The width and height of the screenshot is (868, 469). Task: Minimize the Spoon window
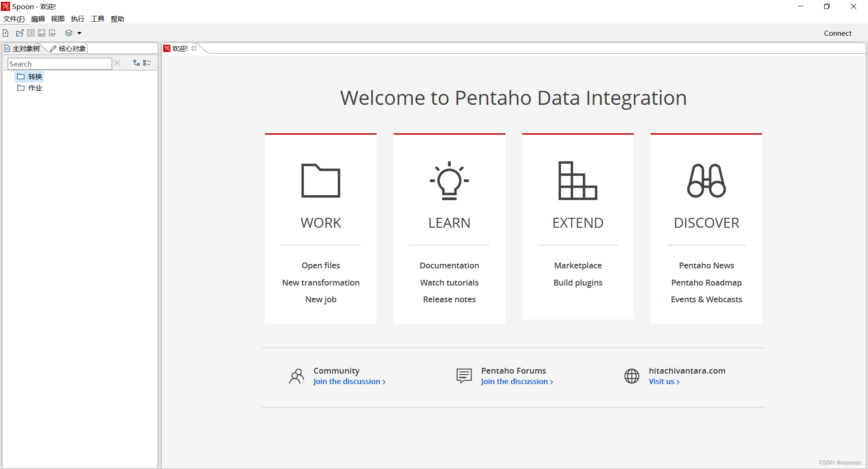point(801,6)
